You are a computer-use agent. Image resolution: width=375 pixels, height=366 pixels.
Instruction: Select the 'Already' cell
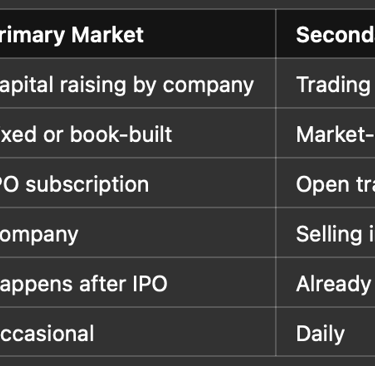[x=325, y=282]
